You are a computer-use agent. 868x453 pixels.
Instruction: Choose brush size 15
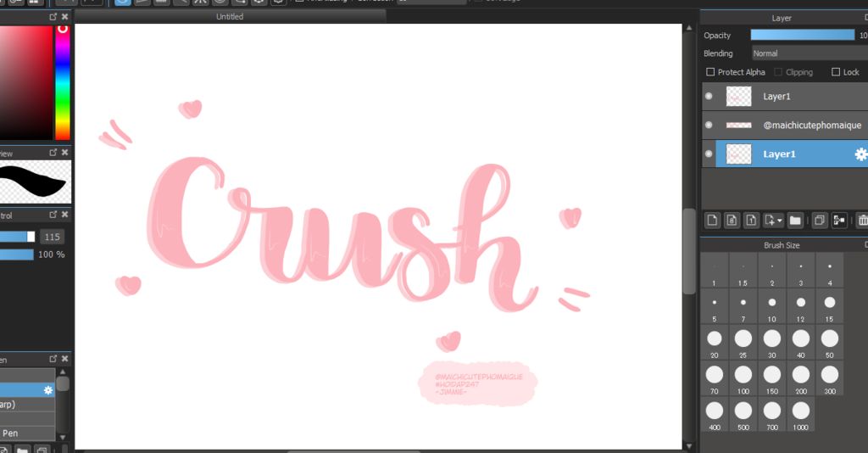coord(829,306)
